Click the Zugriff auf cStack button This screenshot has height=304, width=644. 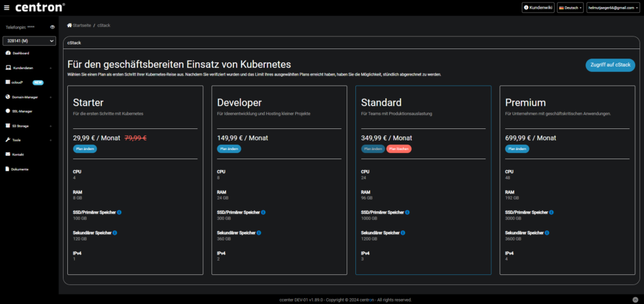[x=610, y=65]
